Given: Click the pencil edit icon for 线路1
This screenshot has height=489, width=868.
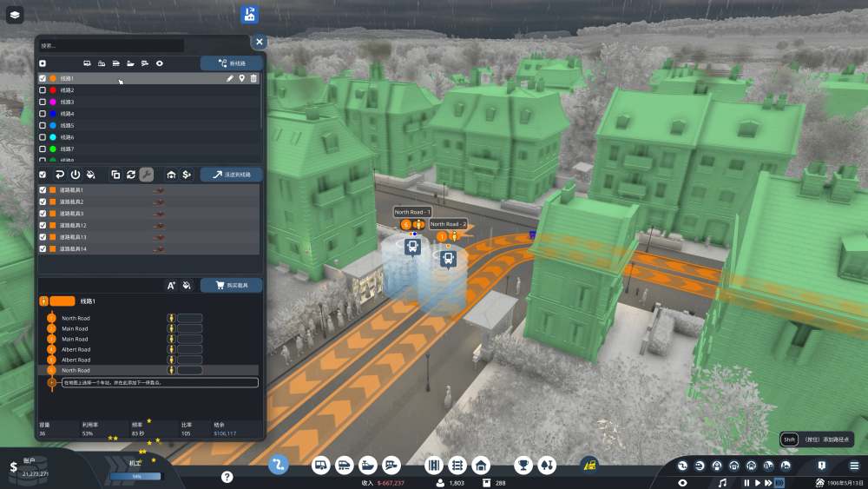Looking at the screenshot, I should pos(230,78).
